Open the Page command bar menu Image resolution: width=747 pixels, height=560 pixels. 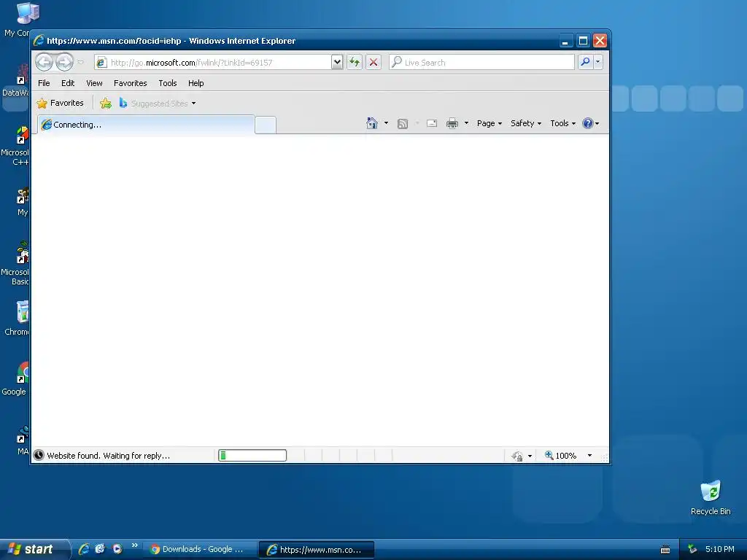coord(489,123)
